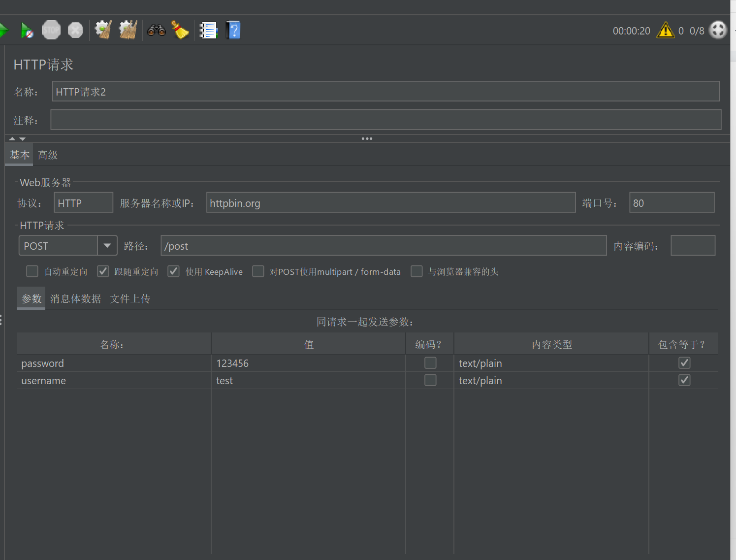Click the 名称 column header
Viewport: 736px width, 560px height.
click(114, 344)
